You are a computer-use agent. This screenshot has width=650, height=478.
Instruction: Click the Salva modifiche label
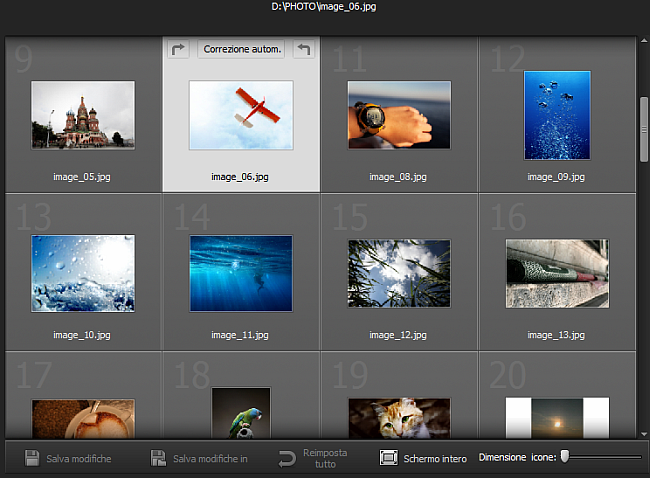79,459
